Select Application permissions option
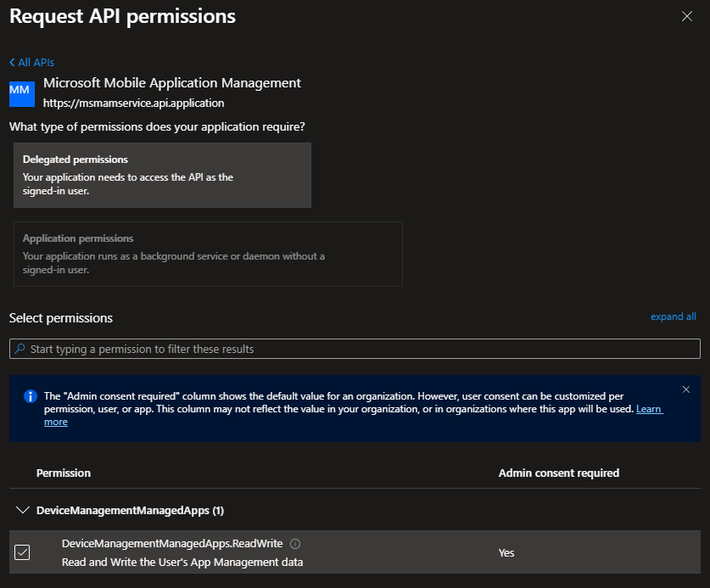Image resolution: width=710 pixels, height=588 pixels. (x=208, y=255)
